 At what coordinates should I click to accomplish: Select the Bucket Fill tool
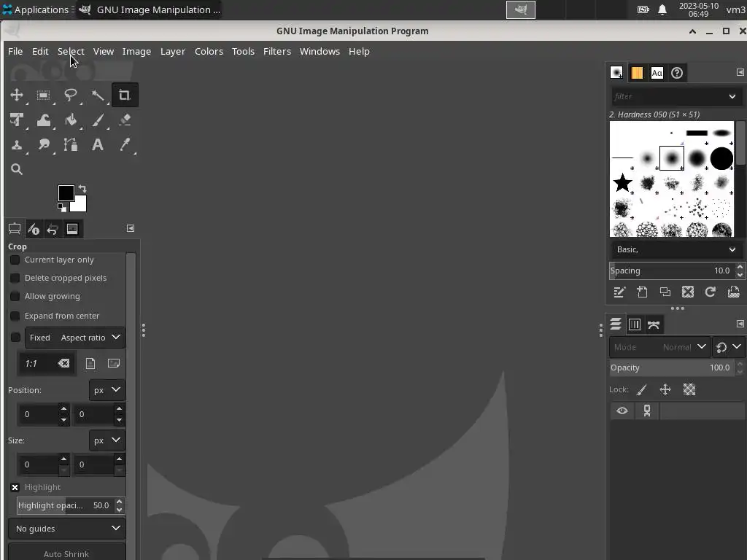click(x=71, y=120)
